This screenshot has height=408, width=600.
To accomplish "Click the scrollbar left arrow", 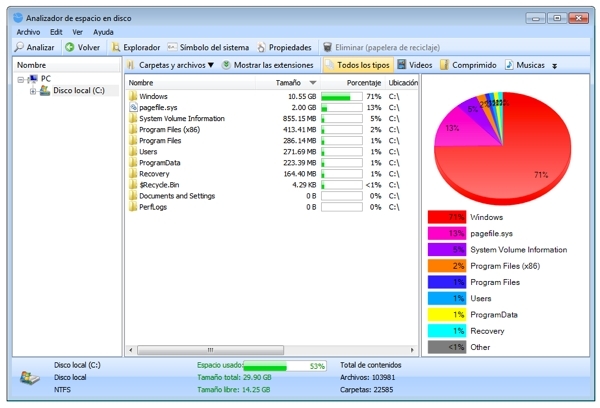I will (131, 350).
